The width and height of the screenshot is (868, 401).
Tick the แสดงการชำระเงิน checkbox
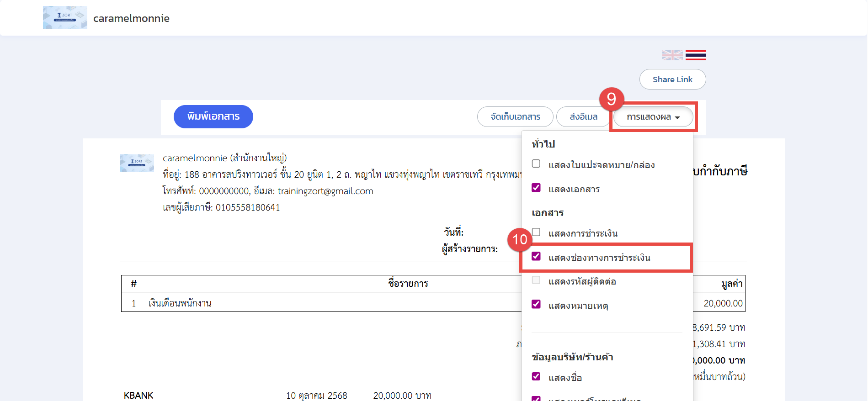point(536,232)
